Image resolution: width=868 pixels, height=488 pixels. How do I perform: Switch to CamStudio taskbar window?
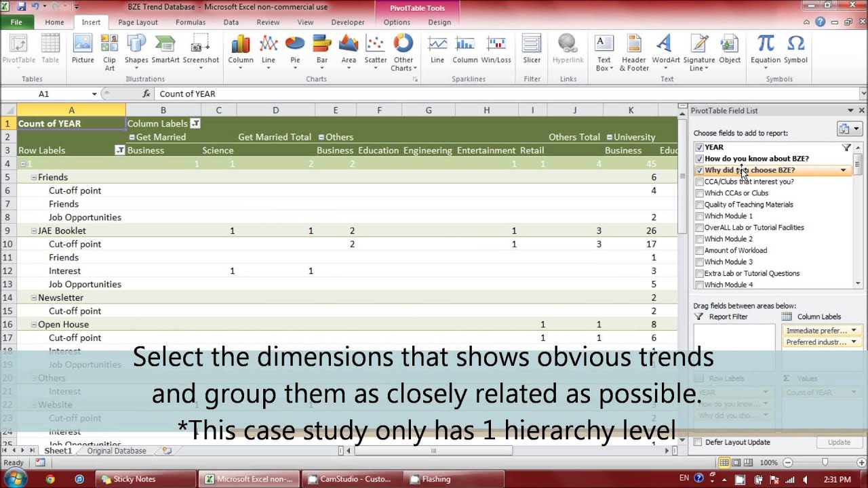(x=352, y=479)
